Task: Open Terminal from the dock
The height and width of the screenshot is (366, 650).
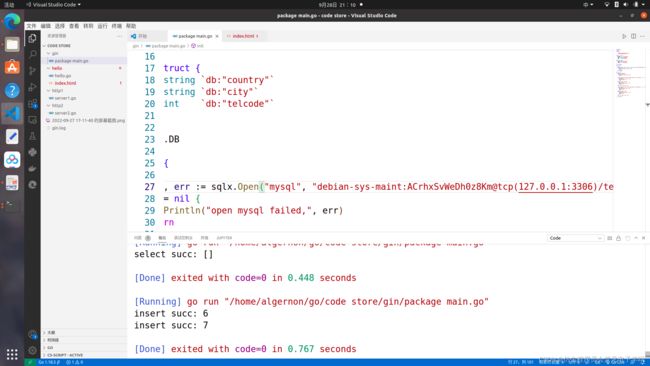Action: (x=12, y=205)
